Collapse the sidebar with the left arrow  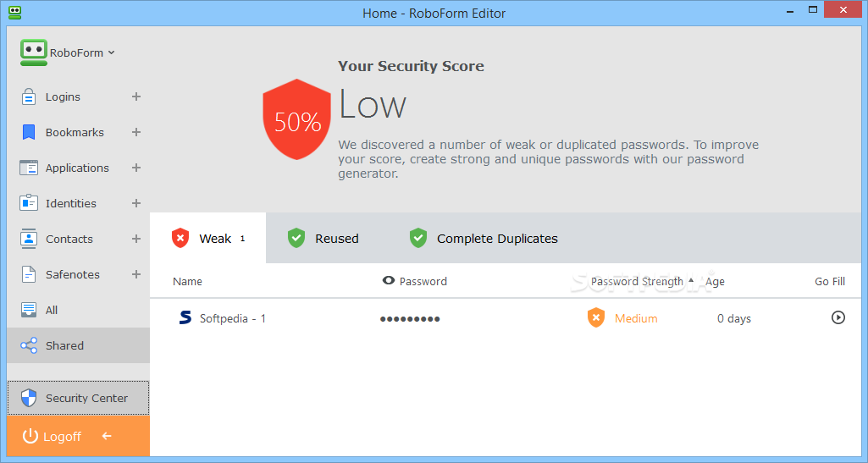(107, 436)
